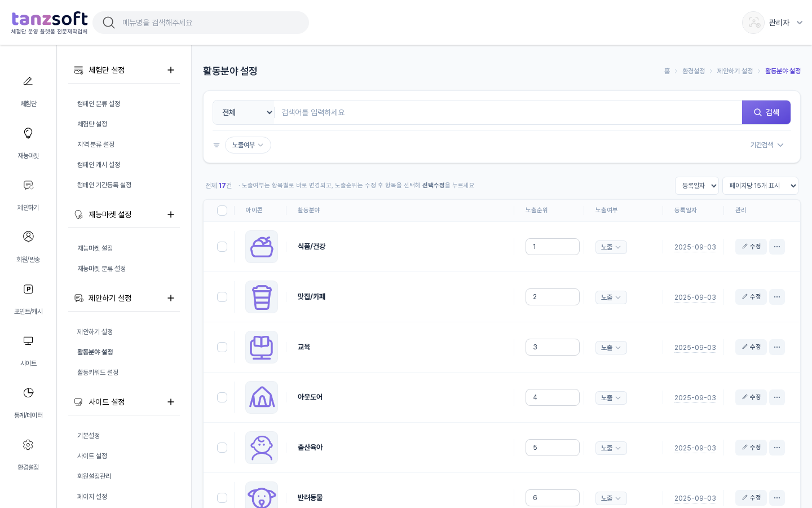Open the 재능마켓 lightbulb icon
The height and width of the screenshot is (508, 812).
(x=28, y=133)
